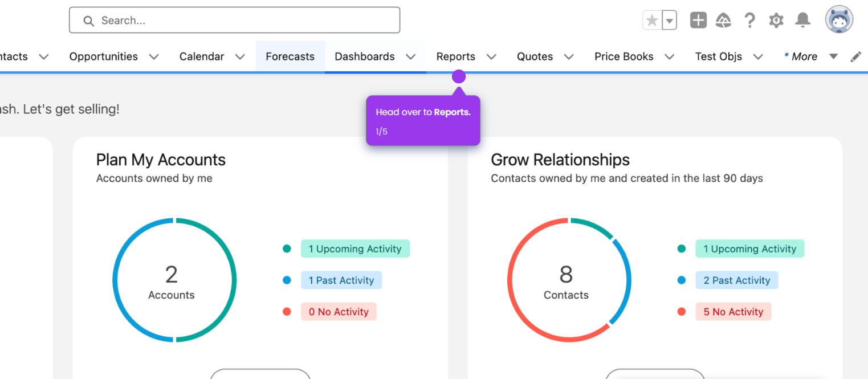This screenshot has width=868, height=379.
Task: Open the Help question mark icon
Action: click(750, 21)
